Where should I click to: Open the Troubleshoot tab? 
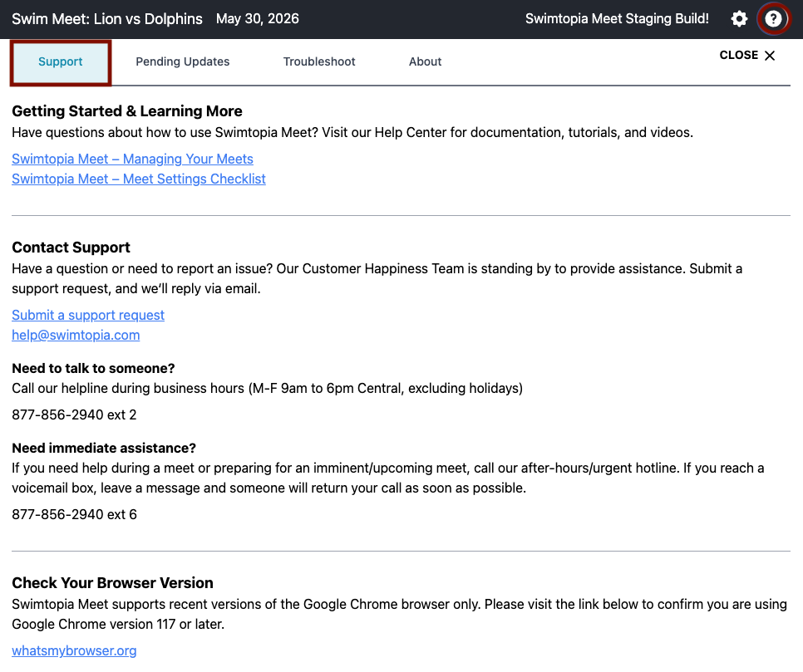point(319,62)
